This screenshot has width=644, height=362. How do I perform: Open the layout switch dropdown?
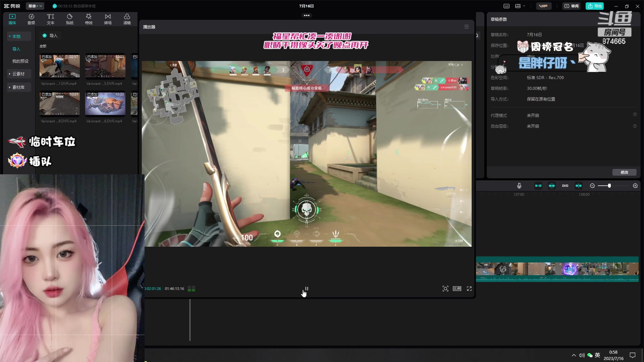(x=520, y=6)
